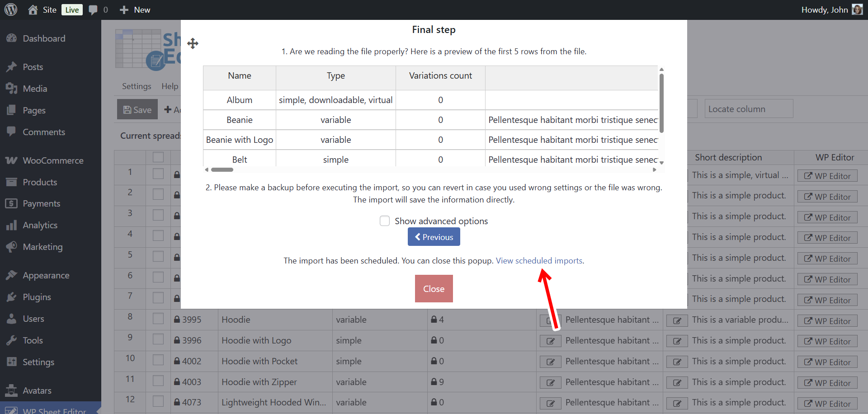The height and width of the screenshot is (414, 868).
Task: Tick the checkbox for Hoodie row
Action: 158,319
